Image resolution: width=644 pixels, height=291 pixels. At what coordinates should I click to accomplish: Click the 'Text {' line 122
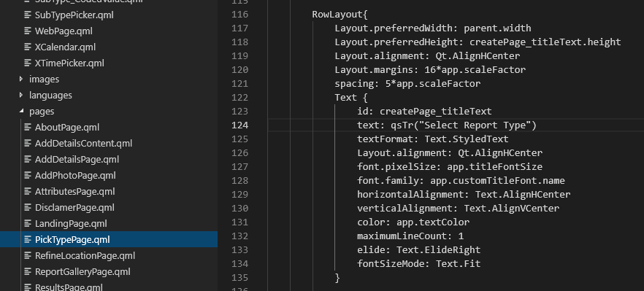pyautogui.click(x=351, y=98)
